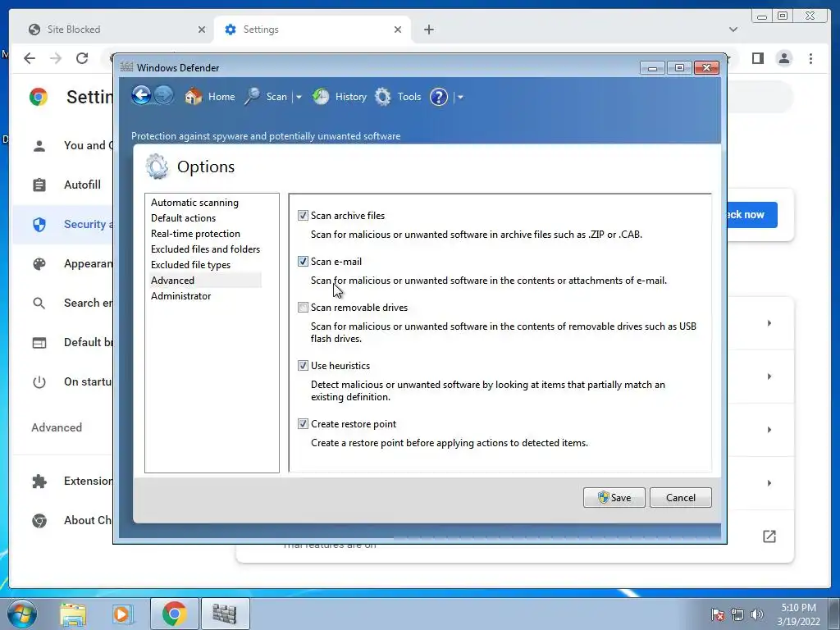The width and height of the screenshot is (840, 630).
Task: Open History in Windows Defender
Action: (x=340, y=97)
